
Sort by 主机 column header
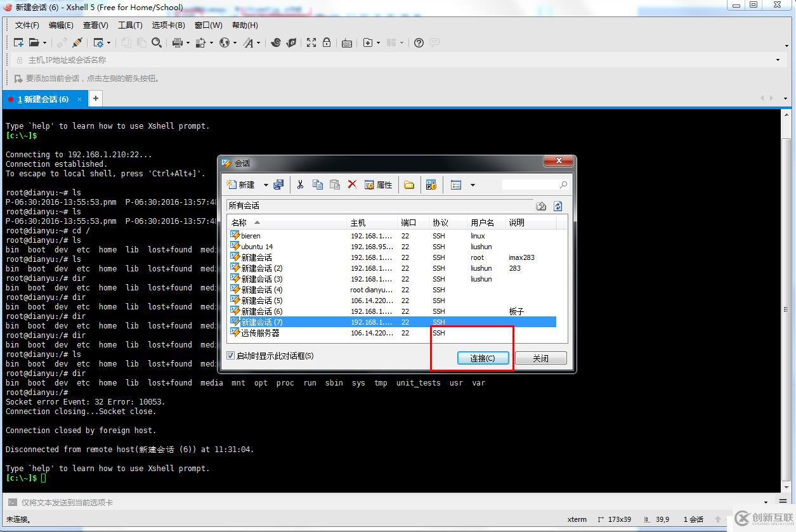pos(373,223)
